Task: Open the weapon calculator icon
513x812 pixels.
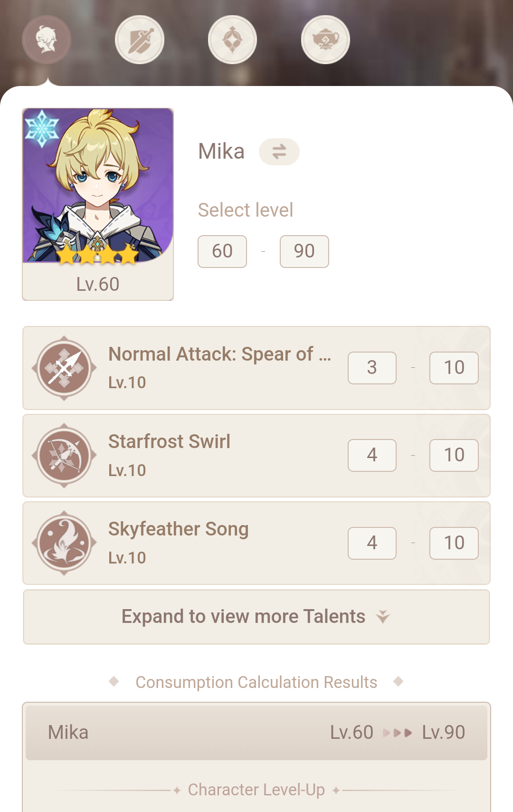Action: pyautogui.click(x=139, y=40)
